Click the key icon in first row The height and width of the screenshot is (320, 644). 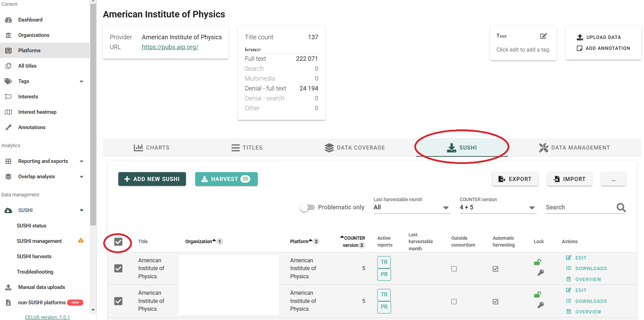[540, 273]
